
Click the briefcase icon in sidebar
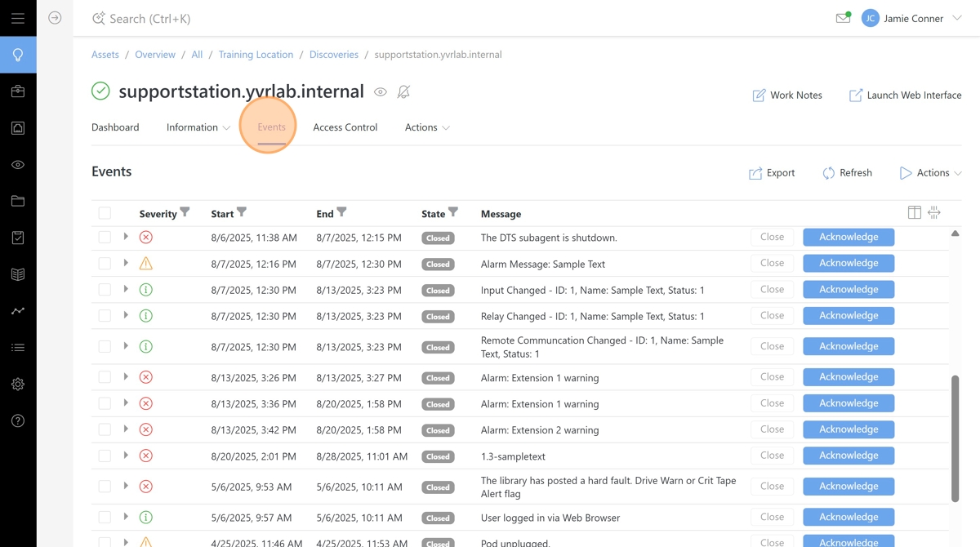(18, 91)
